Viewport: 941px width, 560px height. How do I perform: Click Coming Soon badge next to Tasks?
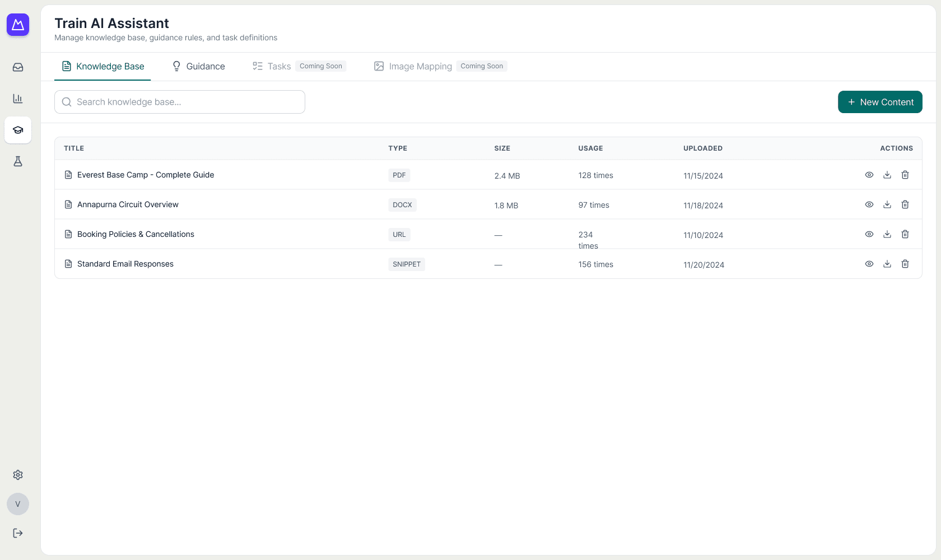pos(320,66)
